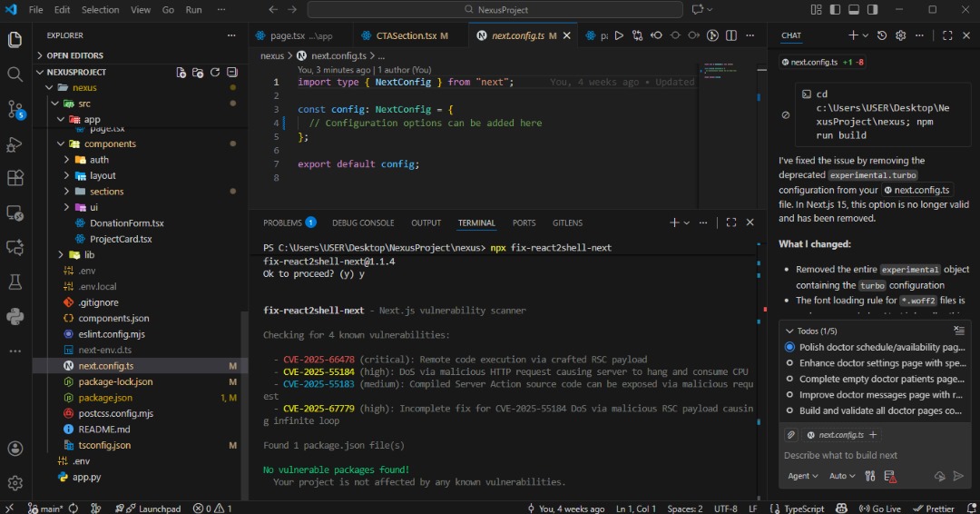Open Source Control view with 5 badge
The width and height of the screenshot is (980, 514).
click(x=15, y=109)
